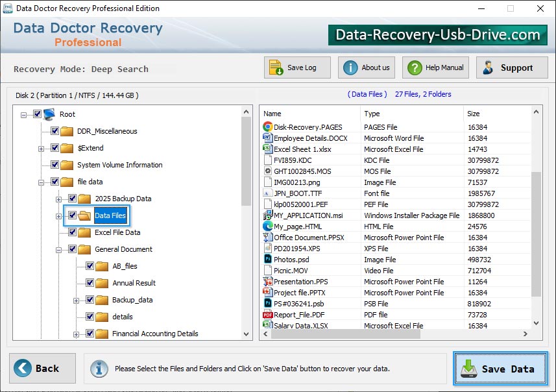Click Save Data to recover files

click(x=500, y=369)
